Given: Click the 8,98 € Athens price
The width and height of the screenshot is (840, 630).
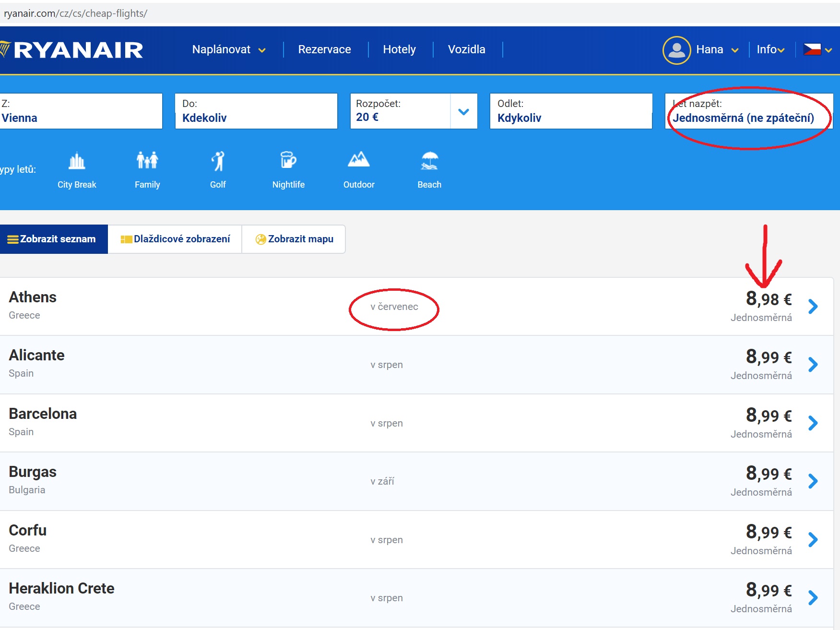Looking at the screenshot, I should click(x=769, y=298).
